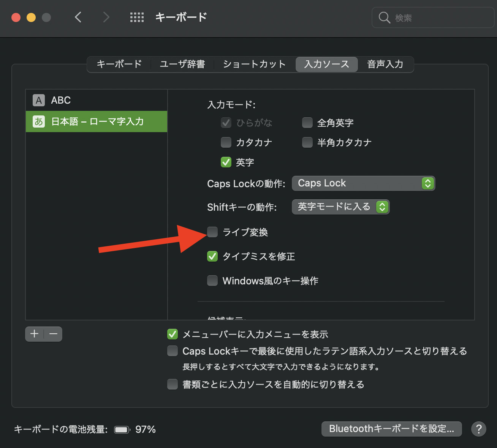Click the minus button to remove input source
497x448 pixels.
click(x=53, y=334)
